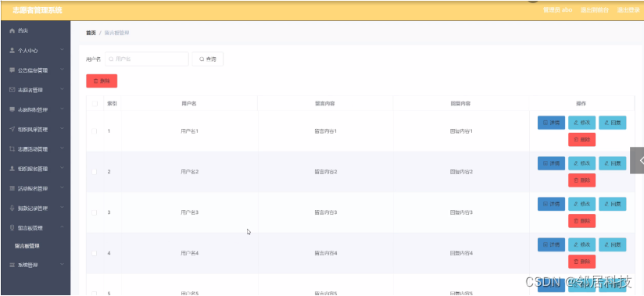
Task: Click the 用户名 search input field
Action: pos(147,59)
